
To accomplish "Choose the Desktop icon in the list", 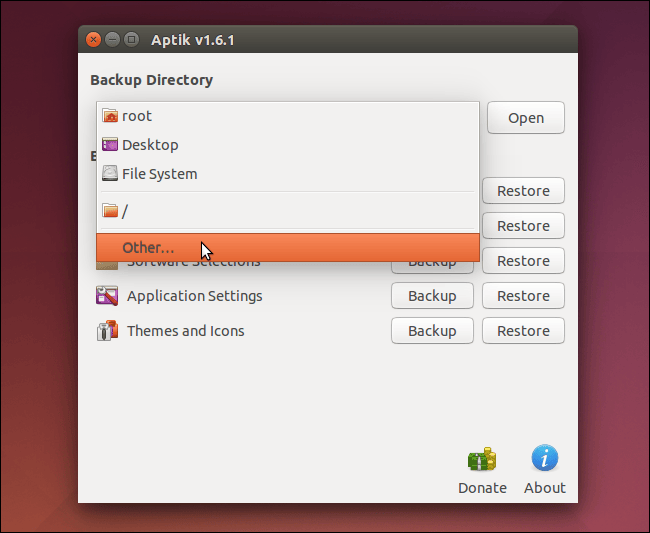I will [x=110, y=145].
